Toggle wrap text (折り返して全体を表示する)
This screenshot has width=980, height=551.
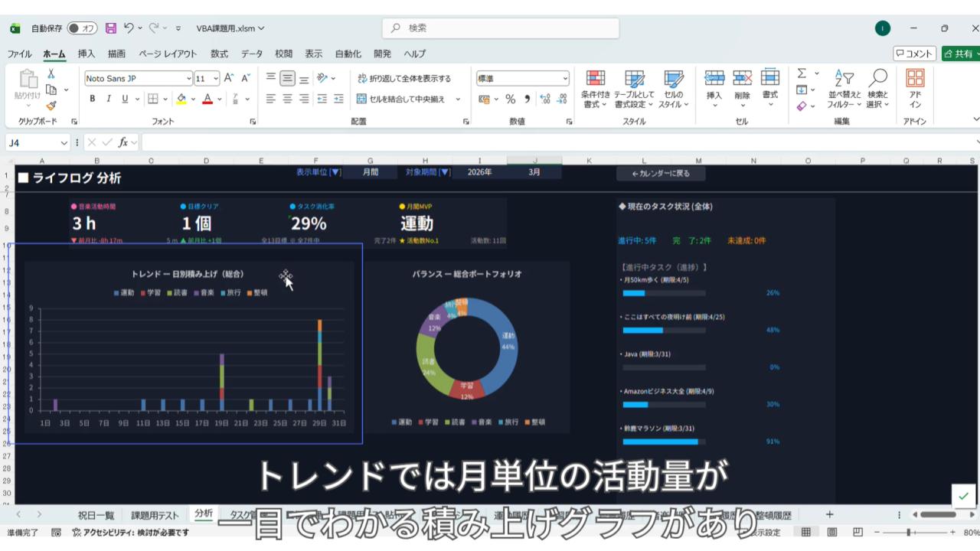click(403, 78)
